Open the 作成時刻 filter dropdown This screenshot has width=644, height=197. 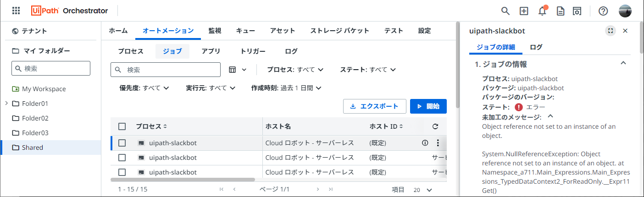point(286,88)
